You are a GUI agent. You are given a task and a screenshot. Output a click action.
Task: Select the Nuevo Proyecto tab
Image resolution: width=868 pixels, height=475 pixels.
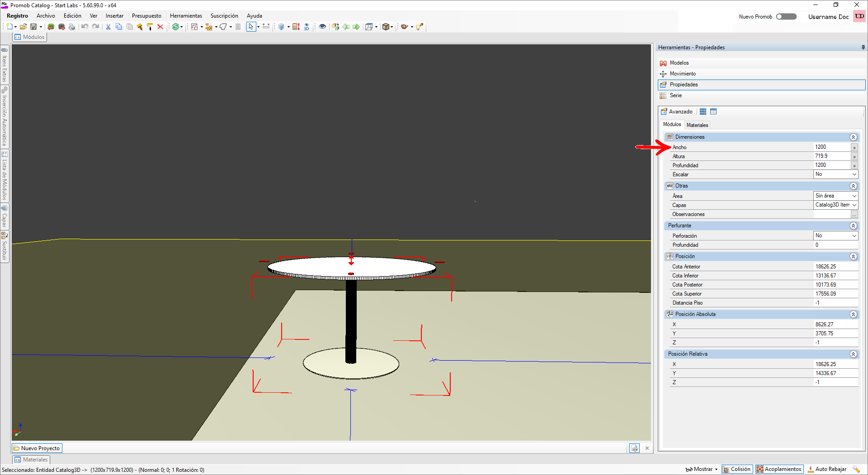point(37,448)
